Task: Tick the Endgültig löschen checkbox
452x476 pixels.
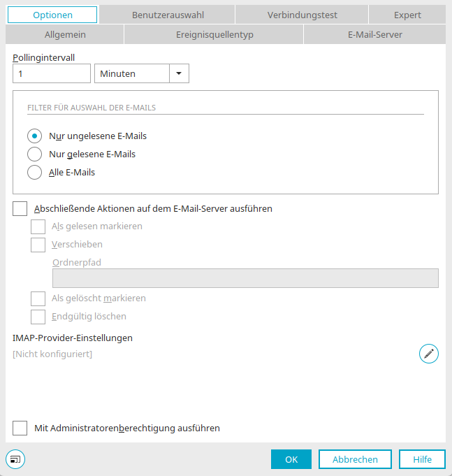Action: coord(38,317)
